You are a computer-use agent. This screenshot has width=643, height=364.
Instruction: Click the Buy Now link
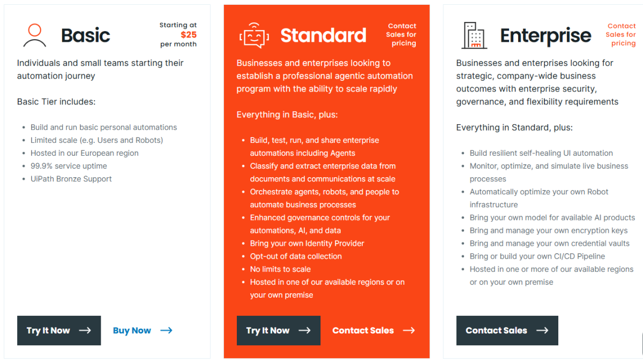tap(132, 330)
